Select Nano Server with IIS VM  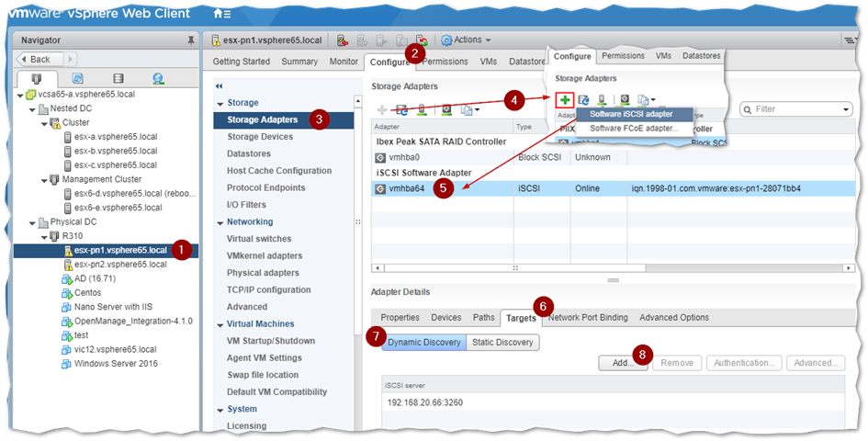coord(114,307)
